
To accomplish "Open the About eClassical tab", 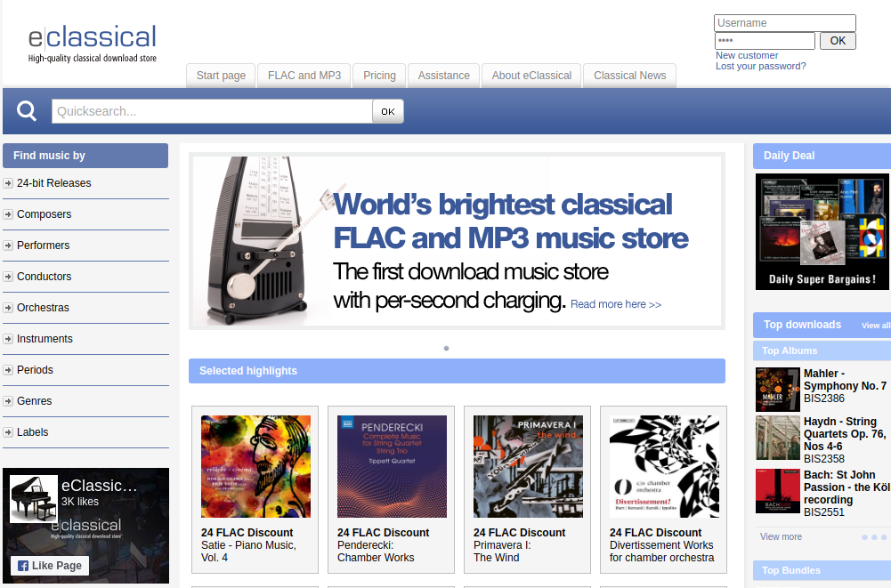I will pyautogui.click(x=532, y=76).
